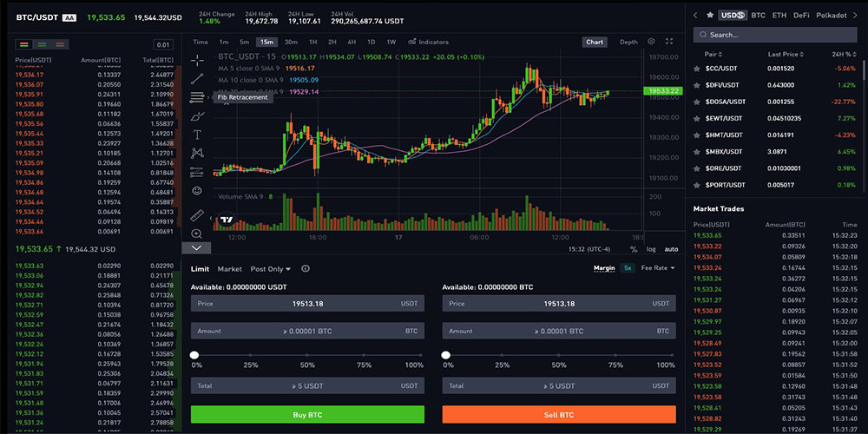Click the favorites star filter tab

pos(710,16)
